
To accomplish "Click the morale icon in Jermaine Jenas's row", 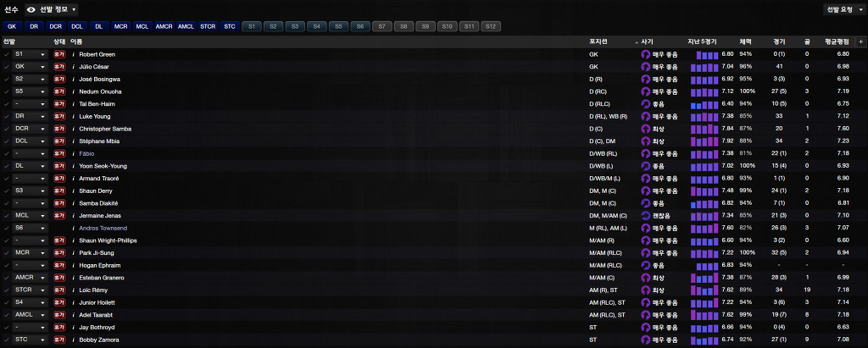I will click(x=646, y=215).
